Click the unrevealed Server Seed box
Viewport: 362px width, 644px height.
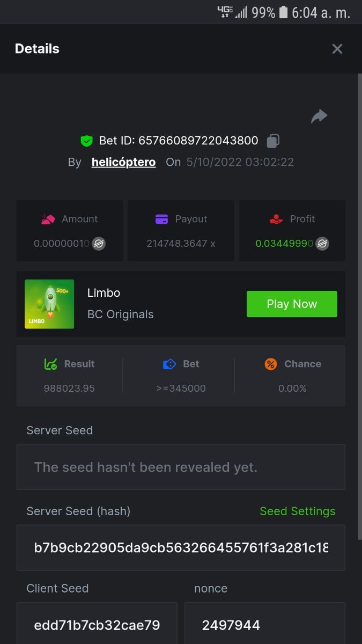click(x=181, y=467)
